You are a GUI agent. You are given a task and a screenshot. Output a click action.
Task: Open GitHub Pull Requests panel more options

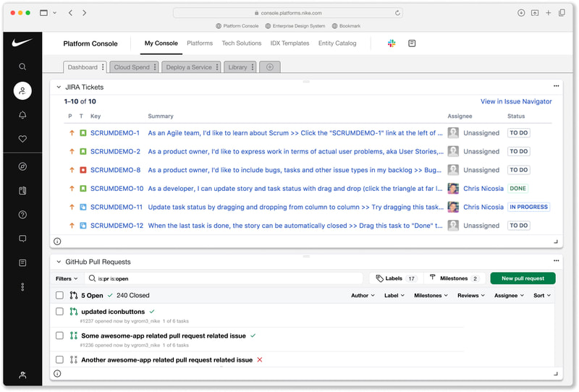pos(556,260)
